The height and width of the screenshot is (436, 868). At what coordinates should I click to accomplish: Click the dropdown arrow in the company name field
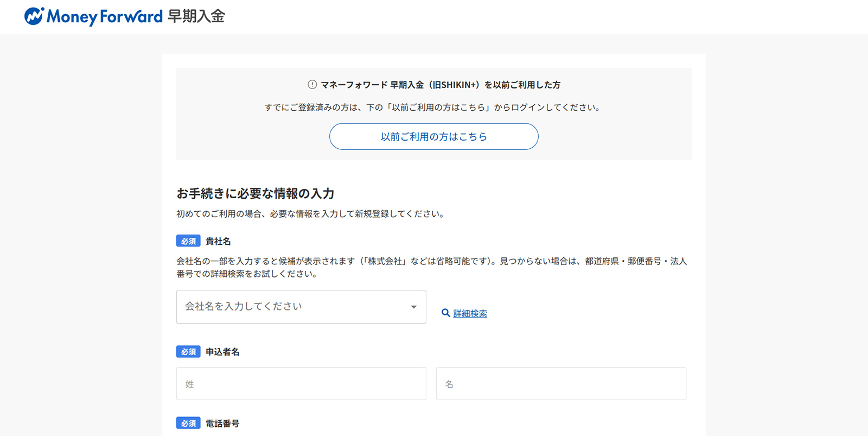pyautogui.click(x=413, y=307)
